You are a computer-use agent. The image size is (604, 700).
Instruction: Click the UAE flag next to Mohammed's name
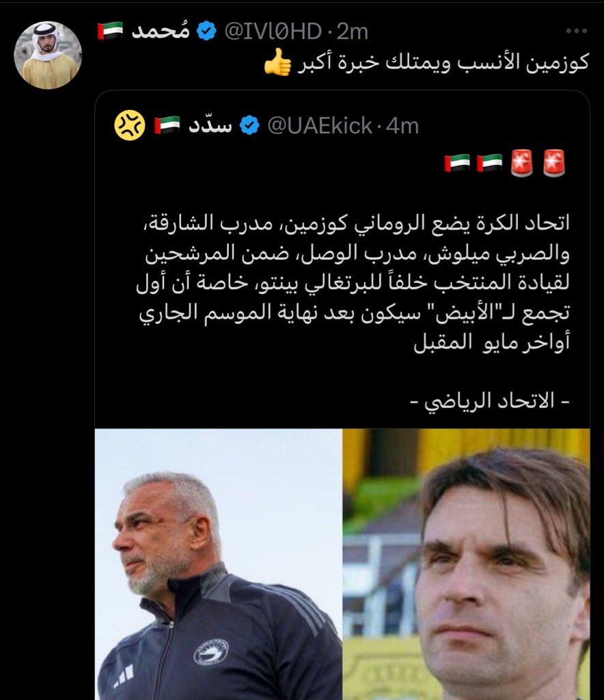pyautogui.click(x=110, y=31)
